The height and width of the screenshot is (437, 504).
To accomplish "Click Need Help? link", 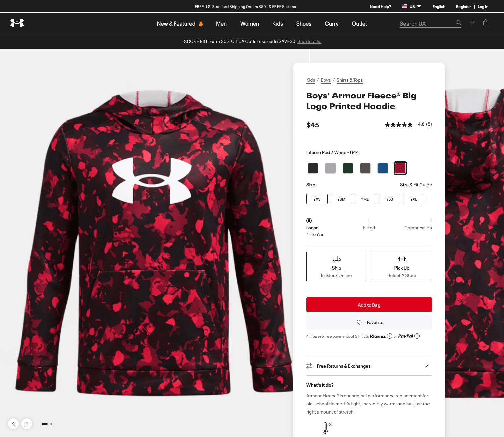I will click(380, 7).
